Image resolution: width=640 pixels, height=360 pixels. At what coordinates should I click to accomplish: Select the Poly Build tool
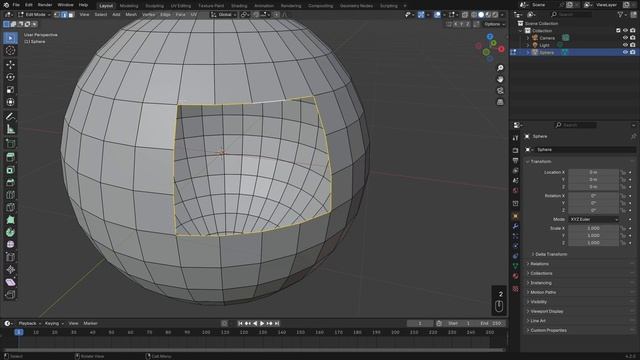pos(10,220)
